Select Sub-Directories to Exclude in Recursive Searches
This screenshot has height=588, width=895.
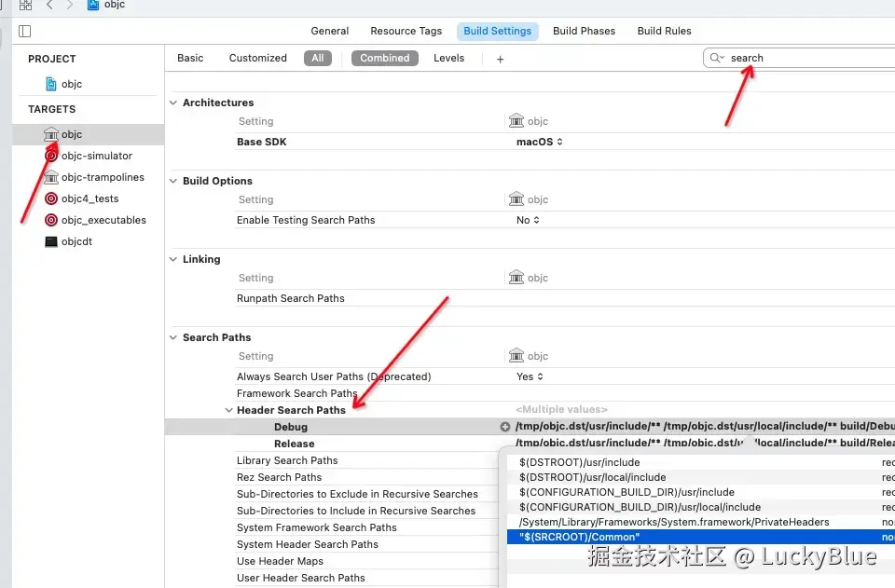[357, 494]
